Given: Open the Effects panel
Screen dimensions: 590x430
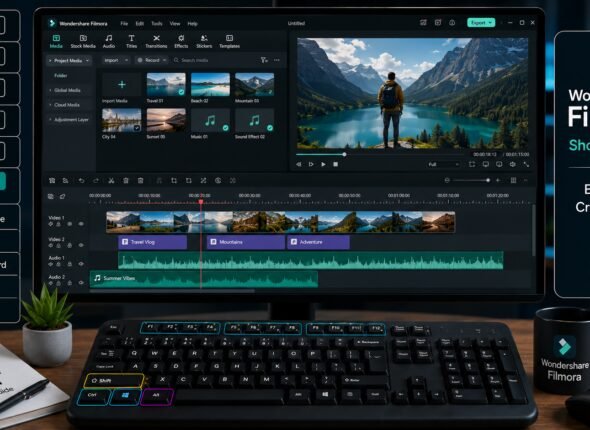Looking at the screenshot, I should tap(181, 41).
